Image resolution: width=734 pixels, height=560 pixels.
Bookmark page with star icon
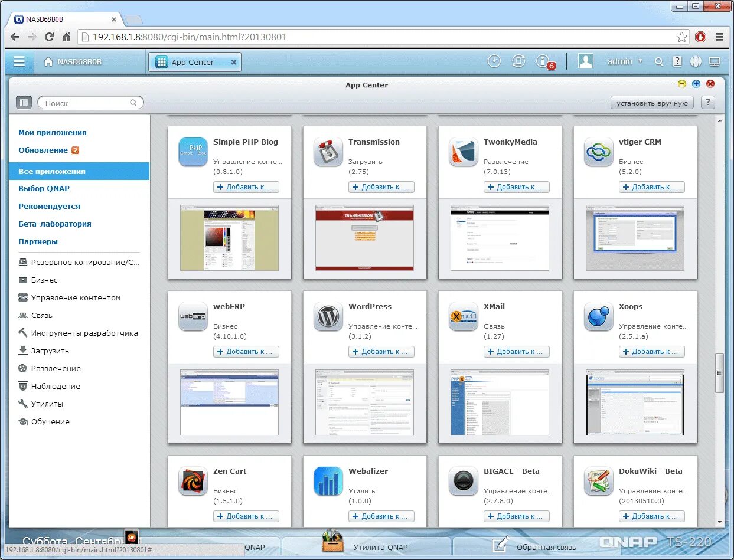(x=681, y=37)
